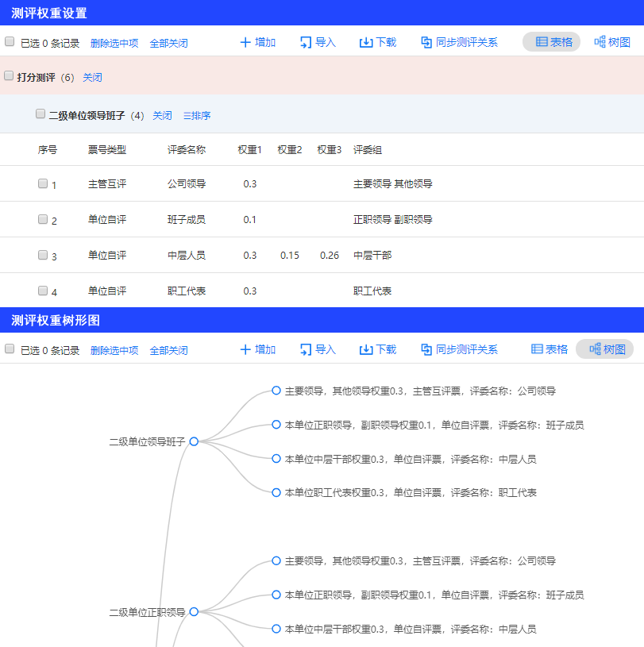Open 排序 for 二级单位领导班子 group

pos(197,116)
